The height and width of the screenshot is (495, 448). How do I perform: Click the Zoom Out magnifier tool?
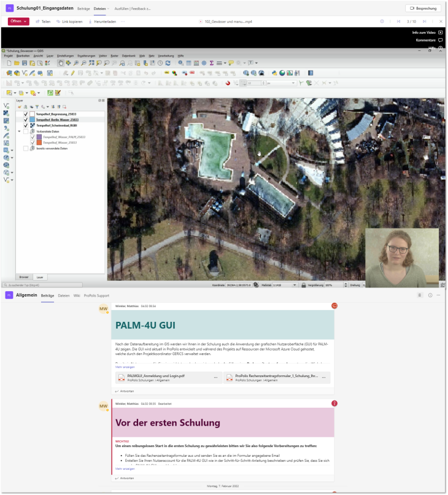(83, 63)
